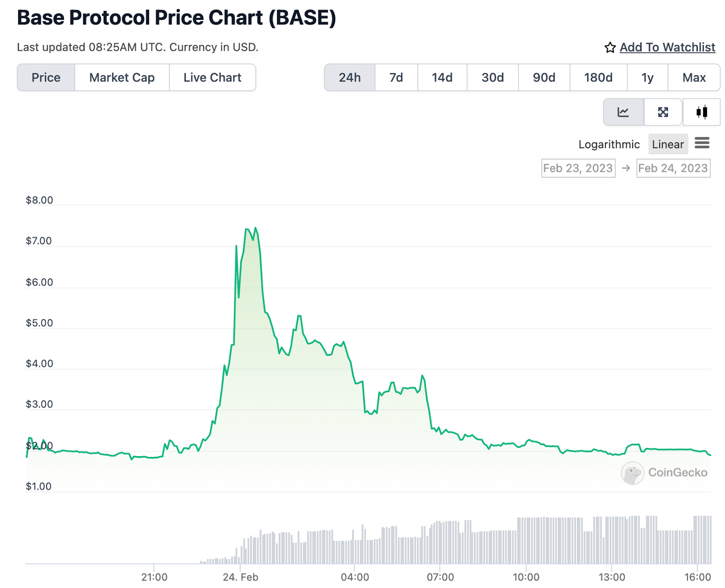Viewport: 725px width, 588px height.
Task: Click the price peak near $7.00
Action: pyautogui.click(x=256, y=228)
